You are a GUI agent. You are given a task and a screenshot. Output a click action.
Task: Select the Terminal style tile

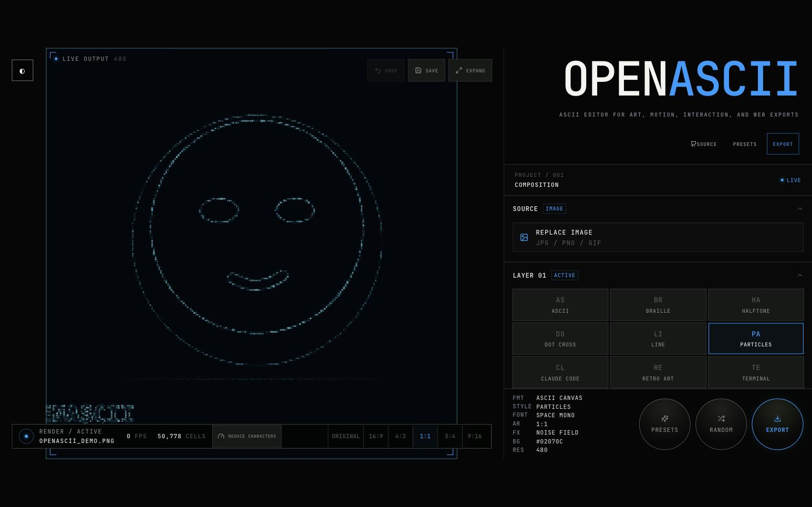(x=756, y=373)
